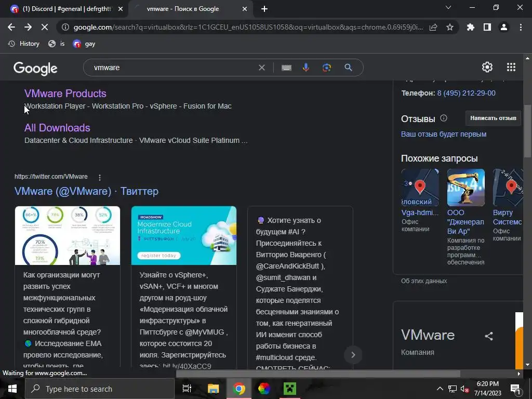Open a new browser tab

(x=264, y=9)
